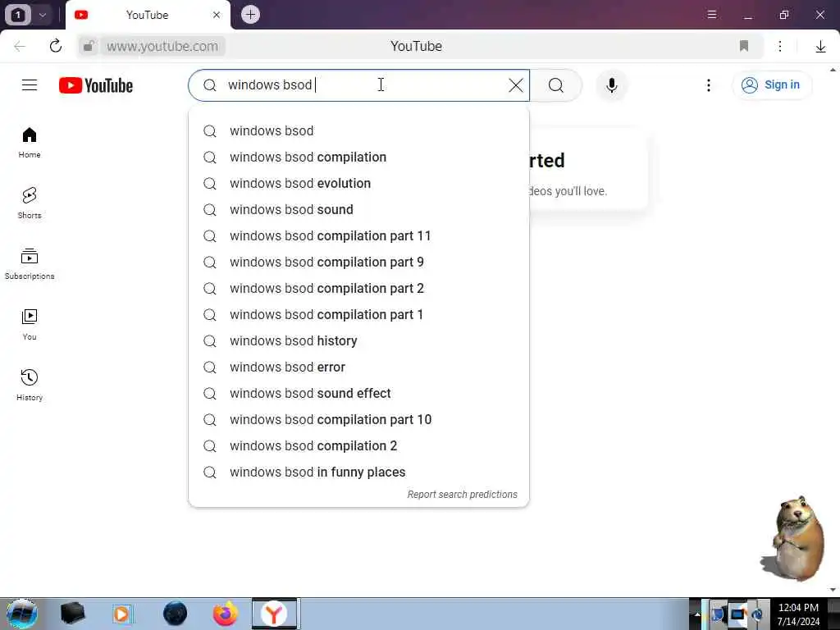This screenshot has height=630, width=840.
Task: Select suggestion "windows bsod evolution"
Action: tap(359, 183)
